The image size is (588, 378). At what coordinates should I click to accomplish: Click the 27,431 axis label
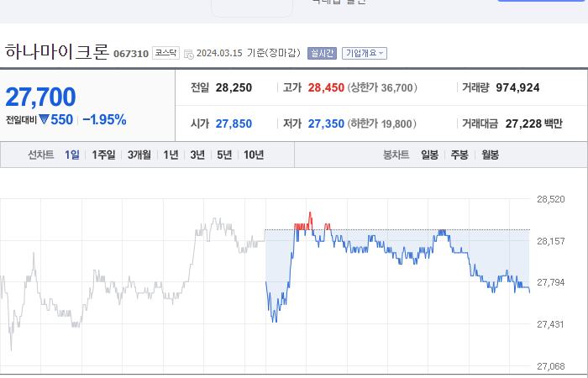[x=550, y=324]
